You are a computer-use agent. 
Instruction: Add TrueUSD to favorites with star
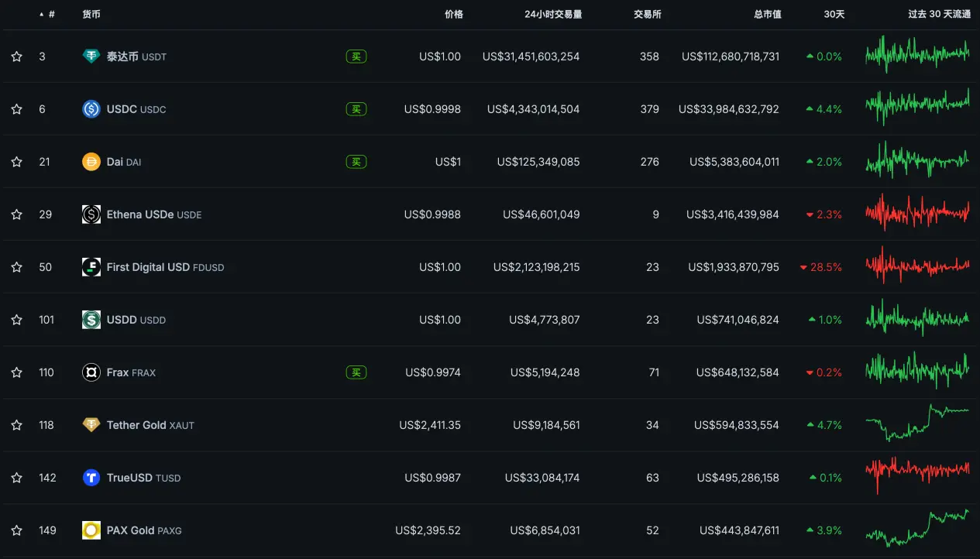(x=16, y=478)
